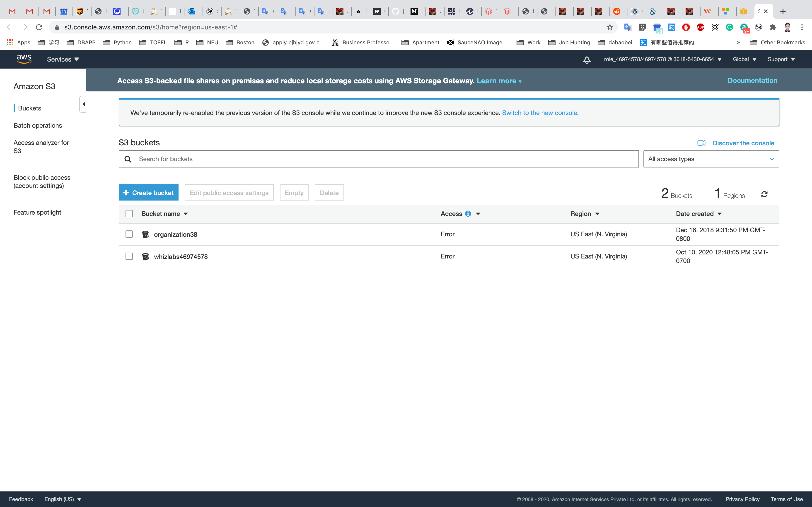This screenshot has width=812, height=507.
Task: Click the Discover the console video icon
Action: coord(701,143)
